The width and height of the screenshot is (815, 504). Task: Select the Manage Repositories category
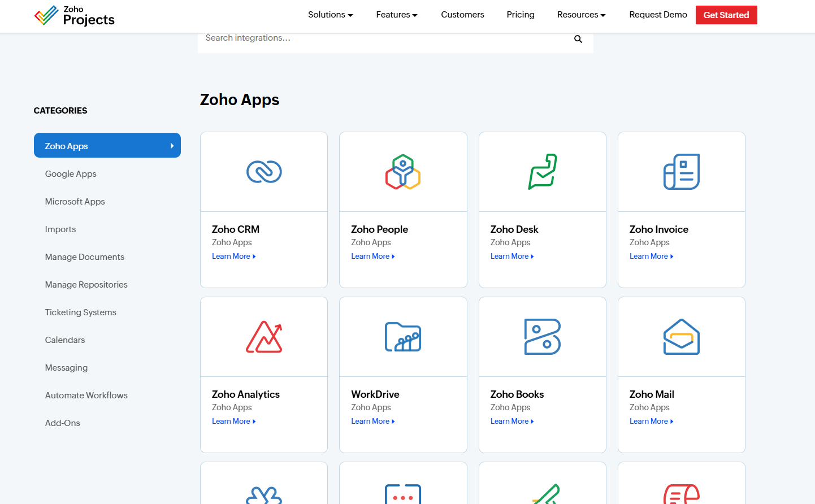86,285
